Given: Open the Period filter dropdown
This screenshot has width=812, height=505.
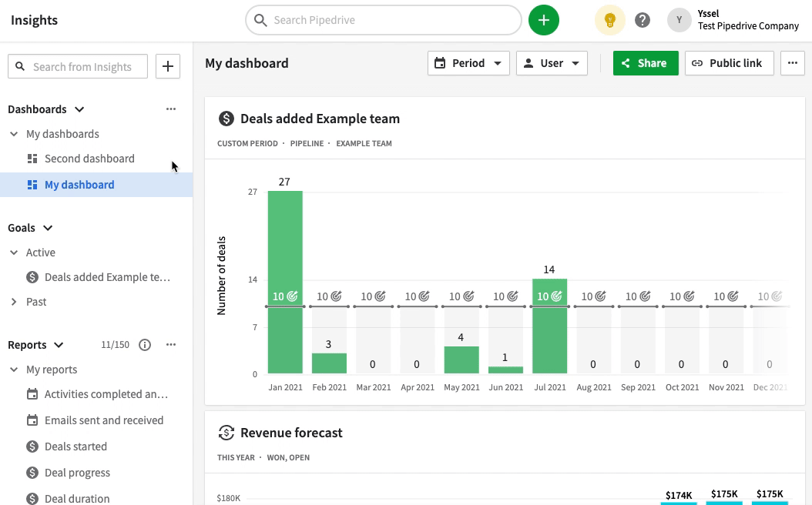Looking at the screenshot, I should click(468, 63).
